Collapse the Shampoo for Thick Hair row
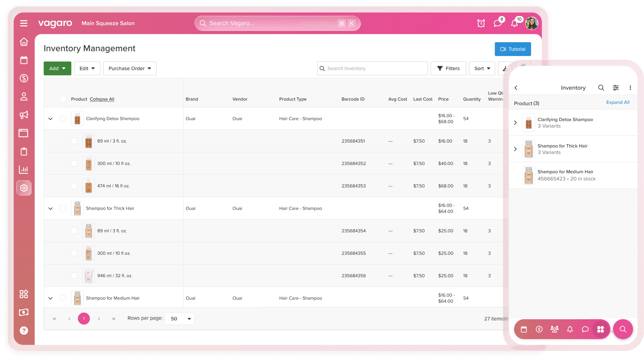The height and width of the screenshot is (360, 644). 50,208
